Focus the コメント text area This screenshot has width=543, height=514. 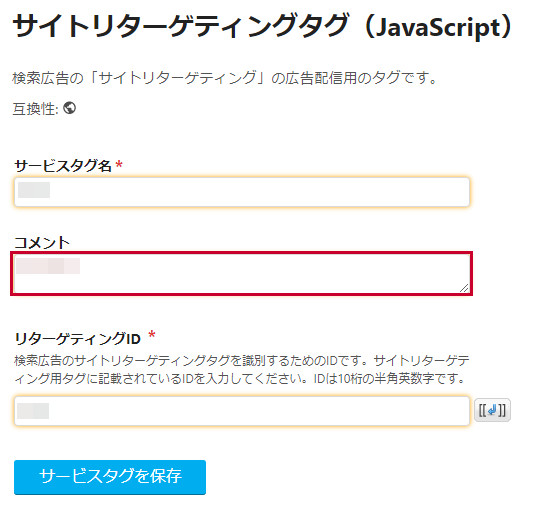pos(242,274)
